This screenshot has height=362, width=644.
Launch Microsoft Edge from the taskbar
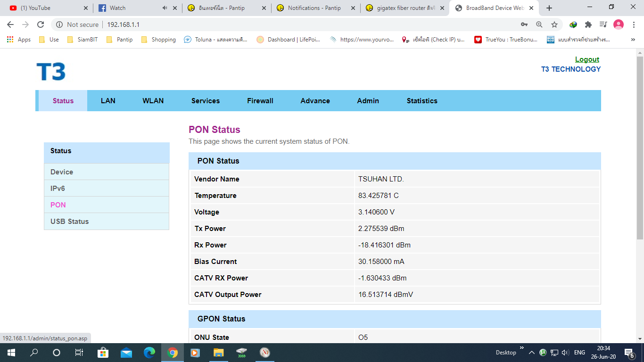[149, 353]
